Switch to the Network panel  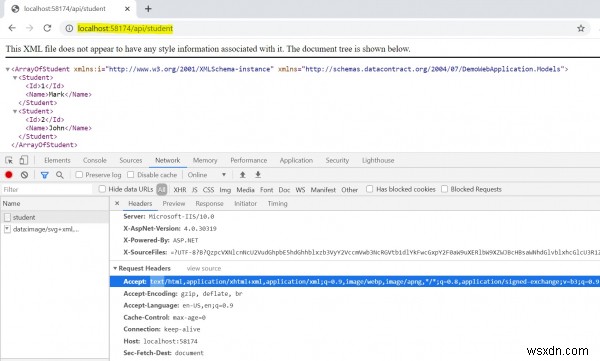pos(168,160)
